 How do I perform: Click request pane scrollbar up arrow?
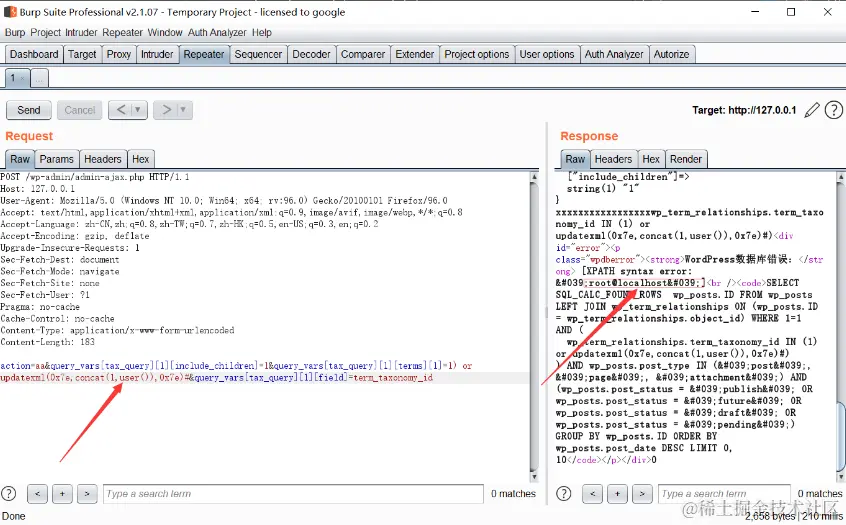click(x=534, y=176)
